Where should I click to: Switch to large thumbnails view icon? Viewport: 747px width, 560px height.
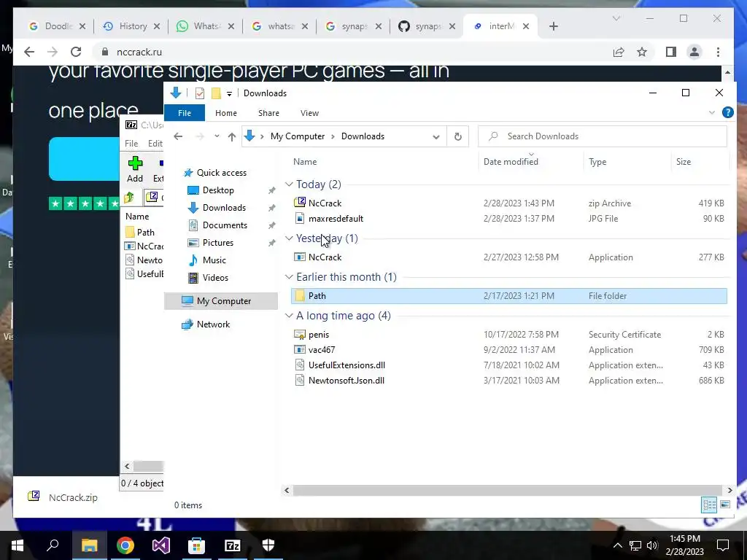pyautogui.click(x=725, y=505)
